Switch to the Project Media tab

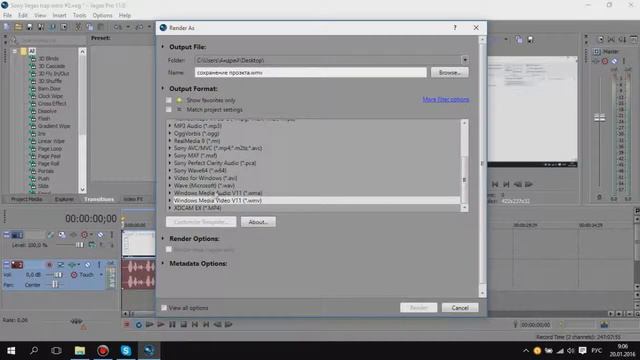pyautogui.click(x=27, y=199)
